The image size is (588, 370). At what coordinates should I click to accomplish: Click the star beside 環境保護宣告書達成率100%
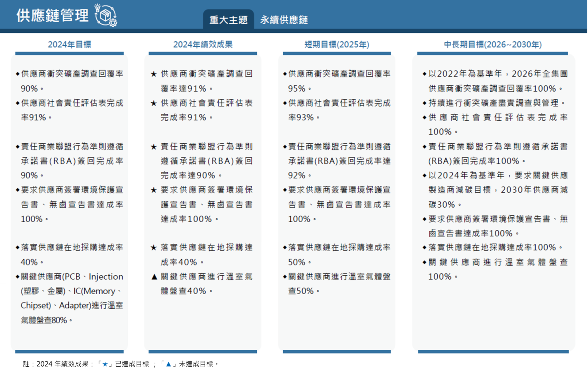click(x=154, y=190)
